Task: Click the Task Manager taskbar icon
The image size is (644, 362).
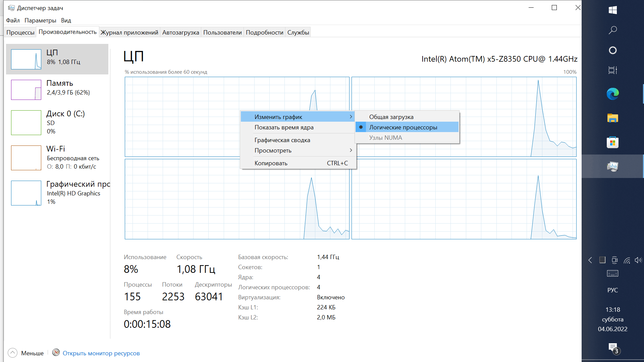Action: 612,166
